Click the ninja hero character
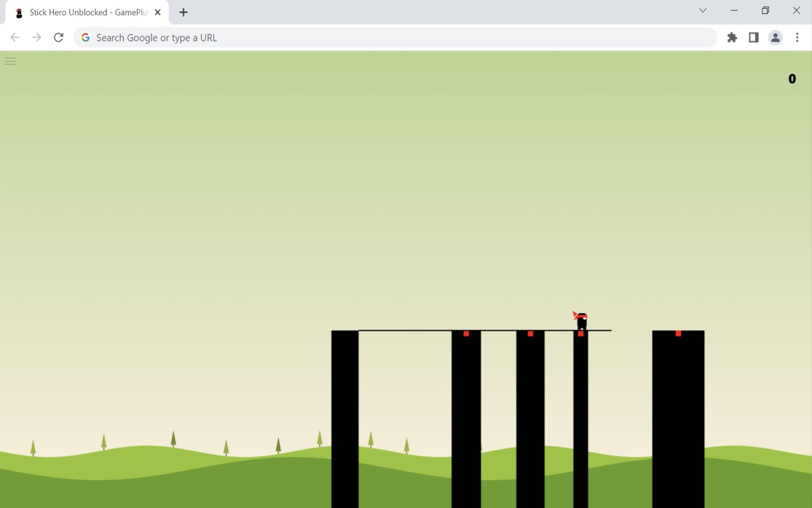This screenshot has width=812, height=508. tap(580, 321)
